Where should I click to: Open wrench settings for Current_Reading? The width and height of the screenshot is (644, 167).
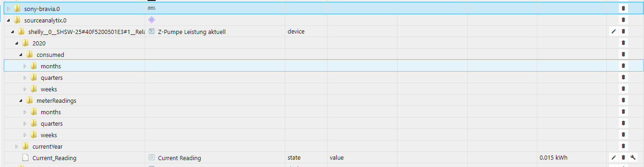coord(632,158)
